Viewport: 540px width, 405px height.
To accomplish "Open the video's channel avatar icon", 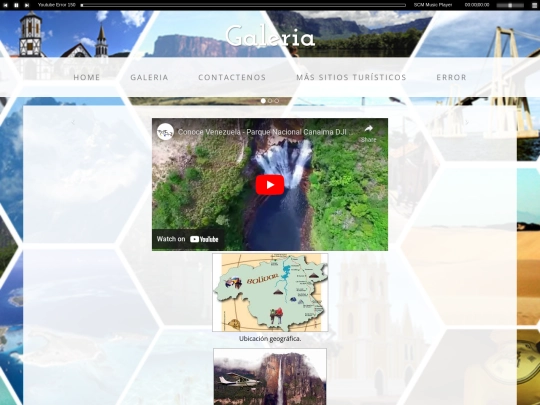I will pyautogui.click(x=165, y=132).
